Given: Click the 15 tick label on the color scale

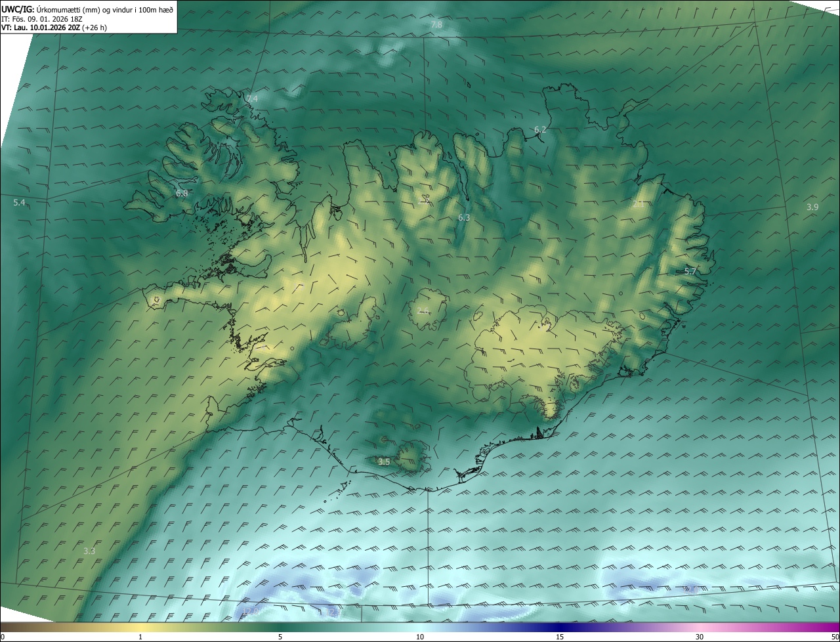Looking at the screenshot, I should coord(560,637).
